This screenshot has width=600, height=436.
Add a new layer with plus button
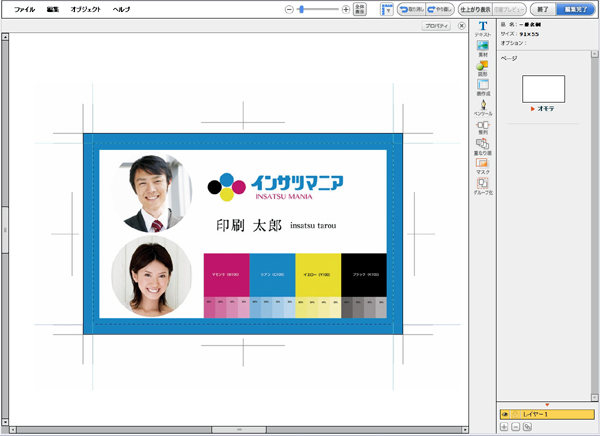pos(504,427)
